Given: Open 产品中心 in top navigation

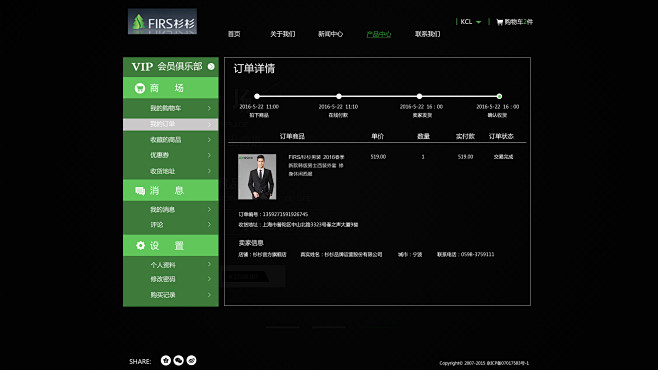Looking at the screenshot, I should [x=379, y=34].
